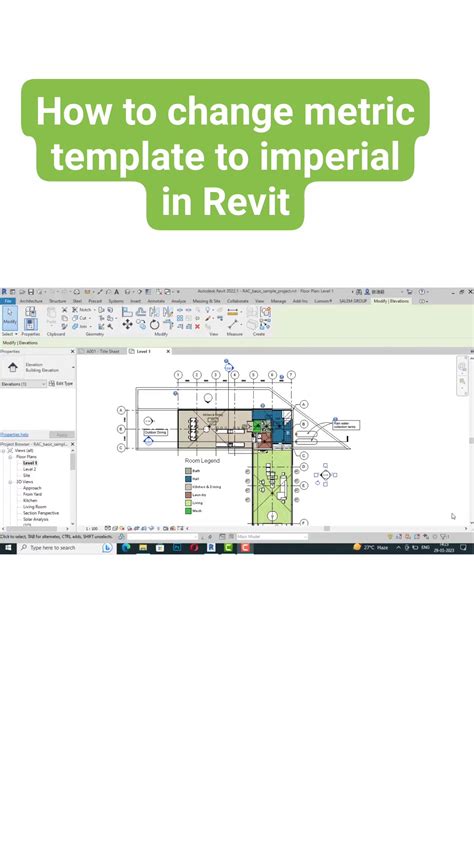Close the Properties palette
Screen dimensions: 474x842
coord(72,351)
